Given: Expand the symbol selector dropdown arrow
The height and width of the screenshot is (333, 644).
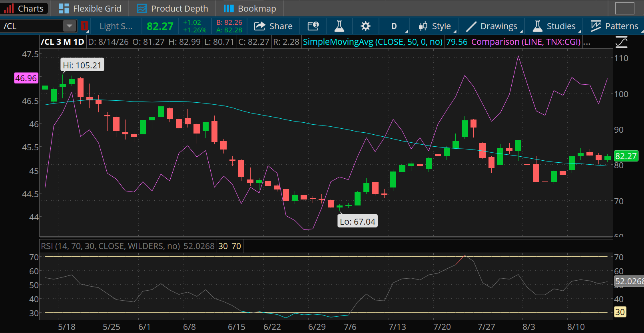Looking at the screenshot, I should click(x=70, y=26).
